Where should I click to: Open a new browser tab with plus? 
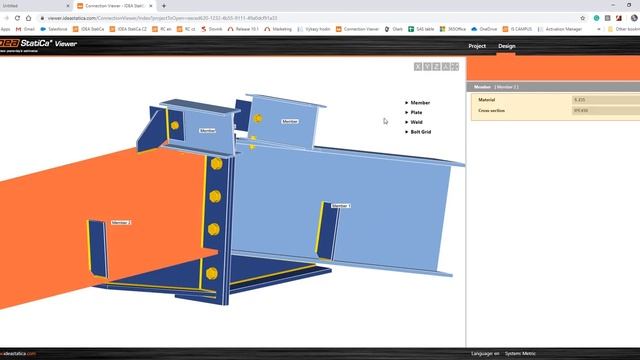(164, 6)
